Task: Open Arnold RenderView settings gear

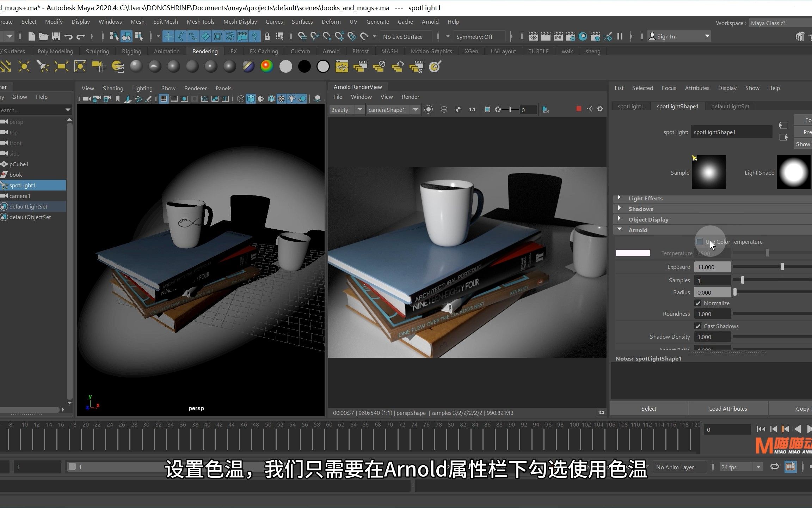Action: [x=600, y=109]
